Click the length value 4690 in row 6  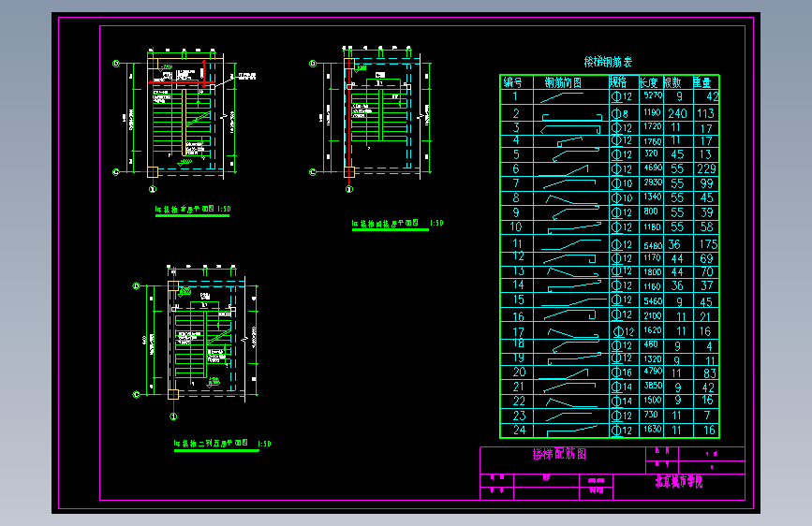click(653, 168)
